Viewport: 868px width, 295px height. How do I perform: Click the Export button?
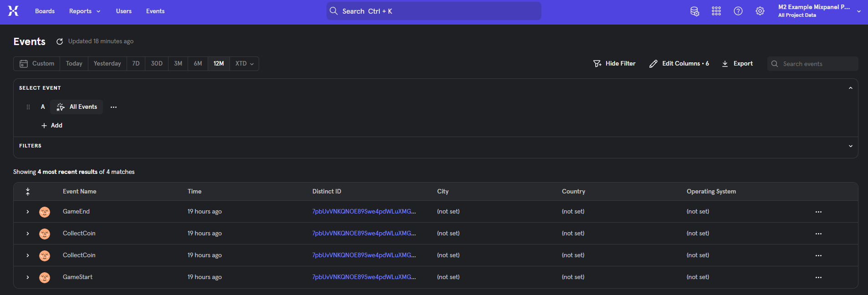(737, 64)
